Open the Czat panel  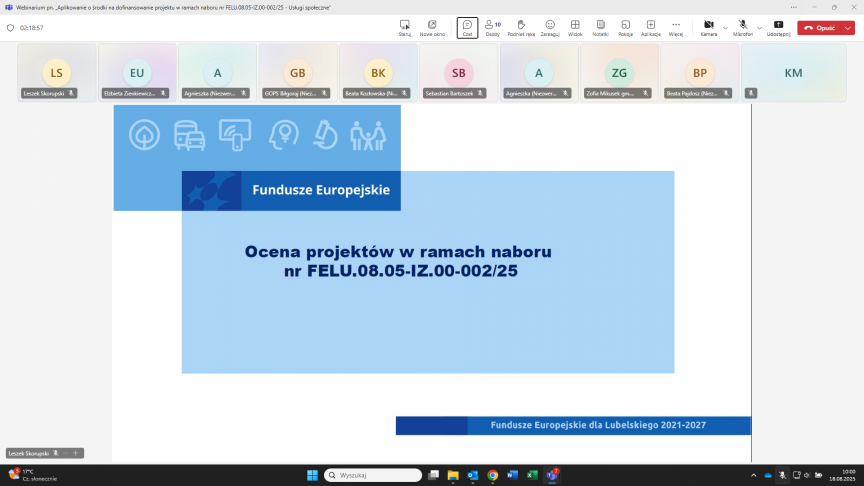pos(467,28)
